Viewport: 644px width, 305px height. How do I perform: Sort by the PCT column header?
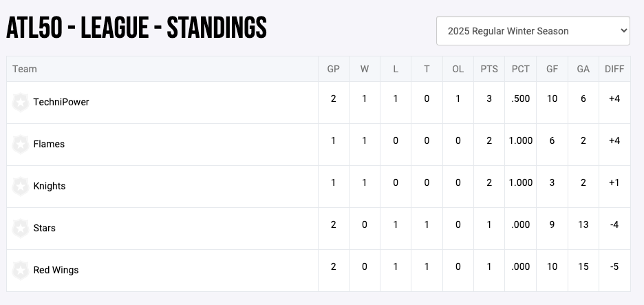point(521,69)
